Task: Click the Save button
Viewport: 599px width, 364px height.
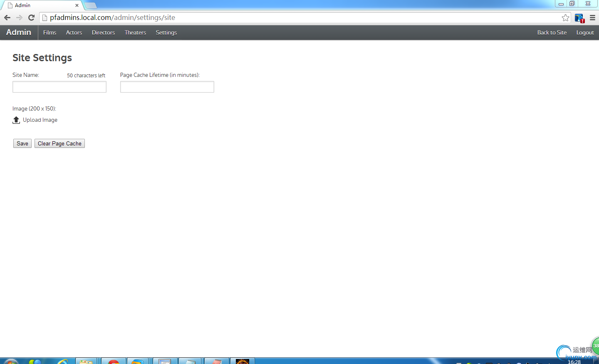Action: coord(22,143)
